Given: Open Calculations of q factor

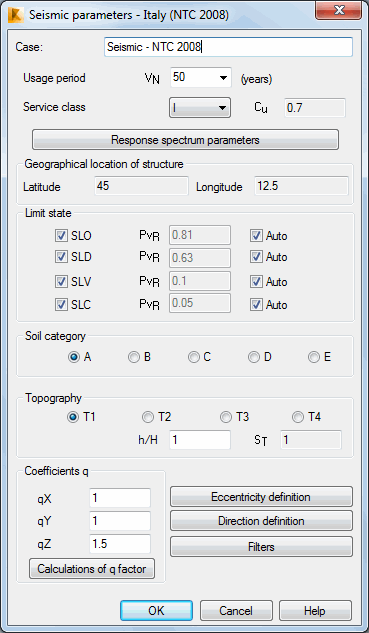Looking at the screenshot, I should pyautogui.click(x=92, y=569).
